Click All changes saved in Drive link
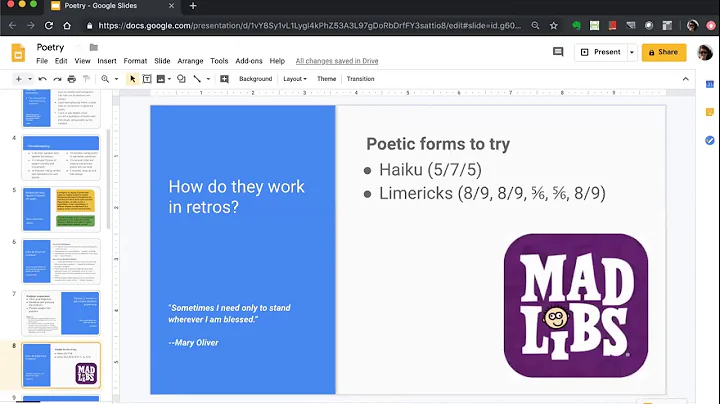 337,61
